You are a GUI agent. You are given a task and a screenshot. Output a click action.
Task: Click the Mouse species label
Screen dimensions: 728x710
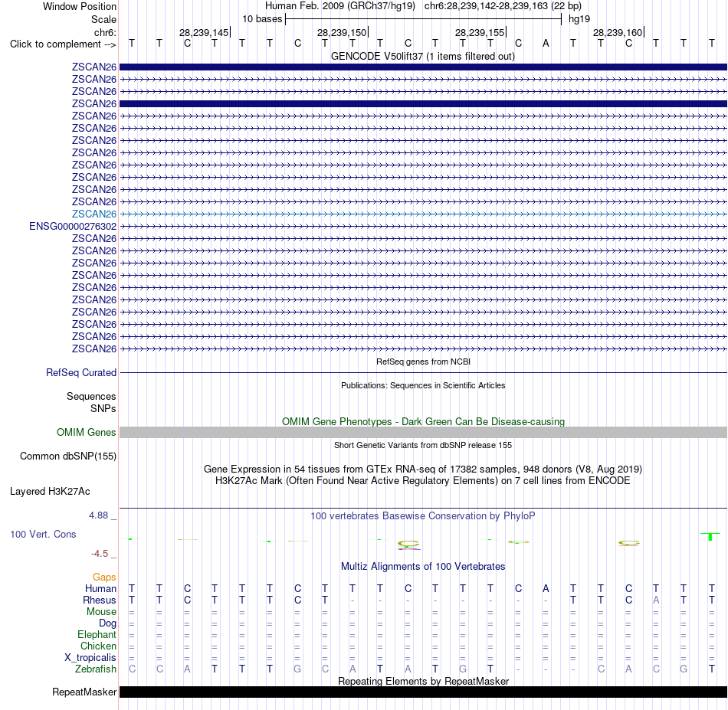coord(101,612)
